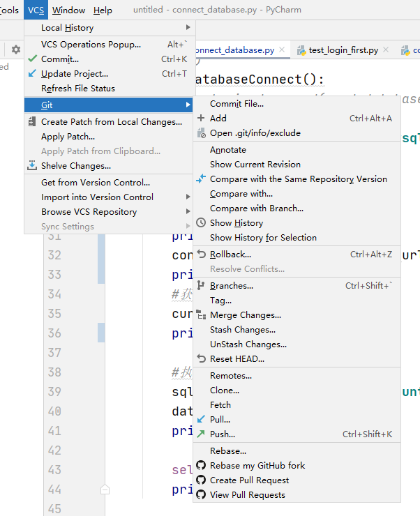The image size is (420, 516).
Task: Click the settings gear icon in the sidebar
Action: 16,50
